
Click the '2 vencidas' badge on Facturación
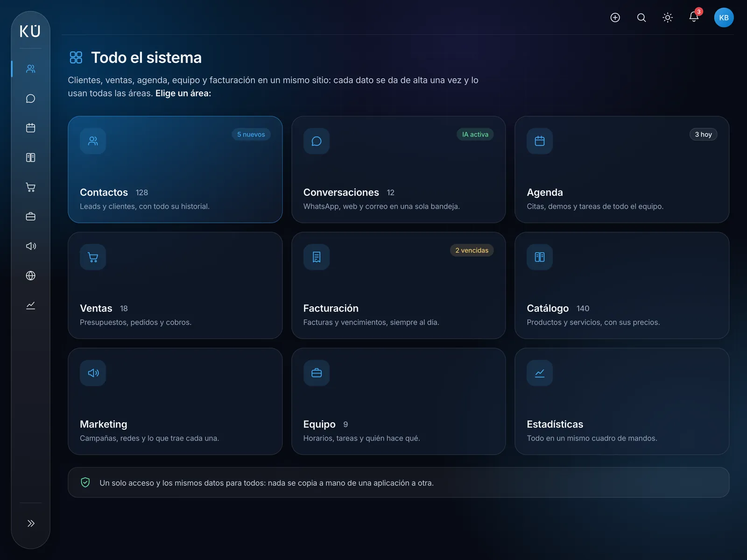(x=472, y=250)
